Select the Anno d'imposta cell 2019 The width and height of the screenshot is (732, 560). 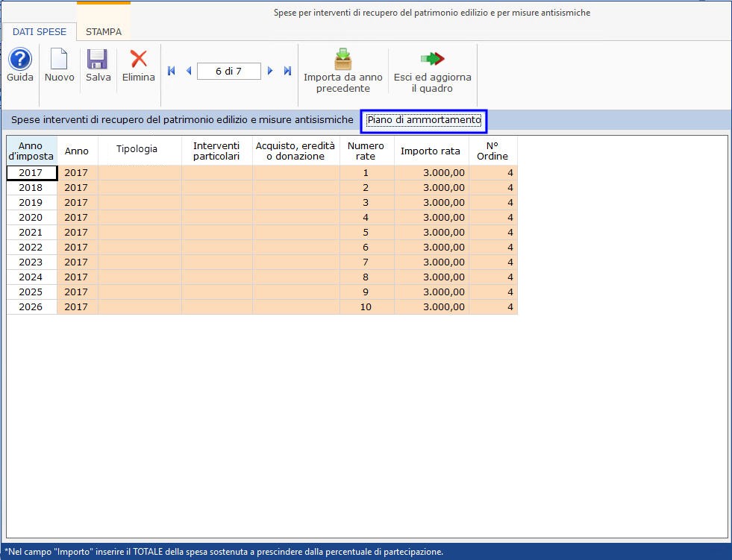click(x=32, y=203)
